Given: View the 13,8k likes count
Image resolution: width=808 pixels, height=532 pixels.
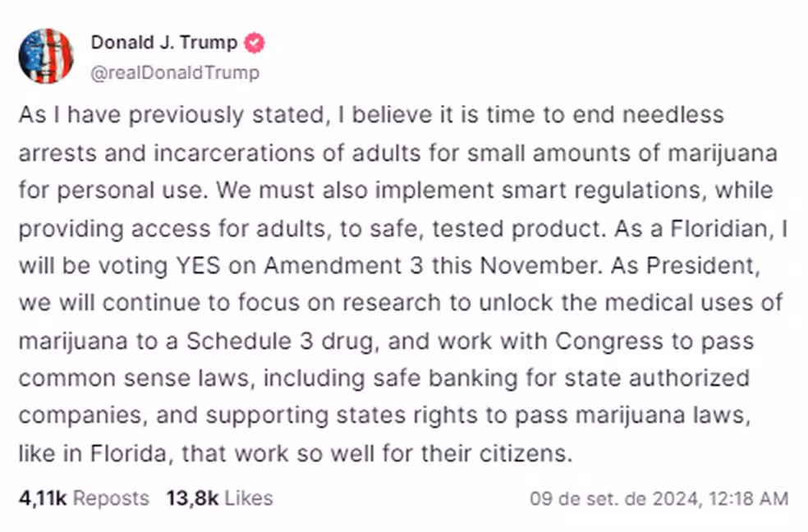Looking at the screenshot, I should pos(192,498).
